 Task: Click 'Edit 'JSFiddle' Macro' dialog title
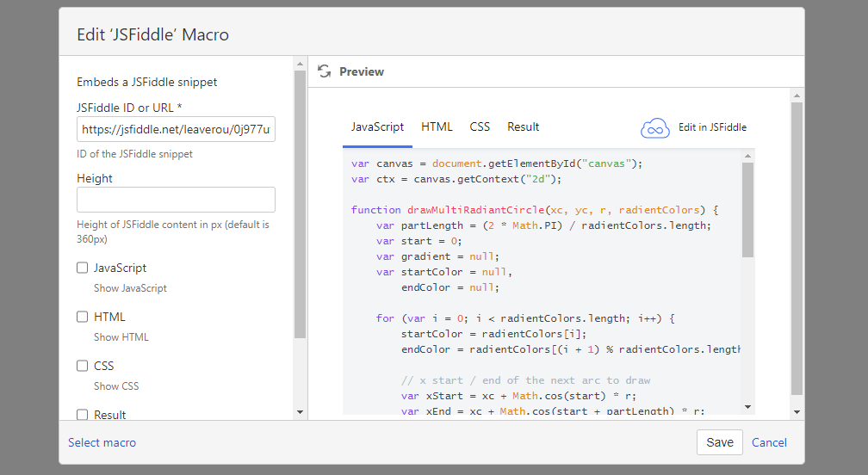[x=152, y=34]
